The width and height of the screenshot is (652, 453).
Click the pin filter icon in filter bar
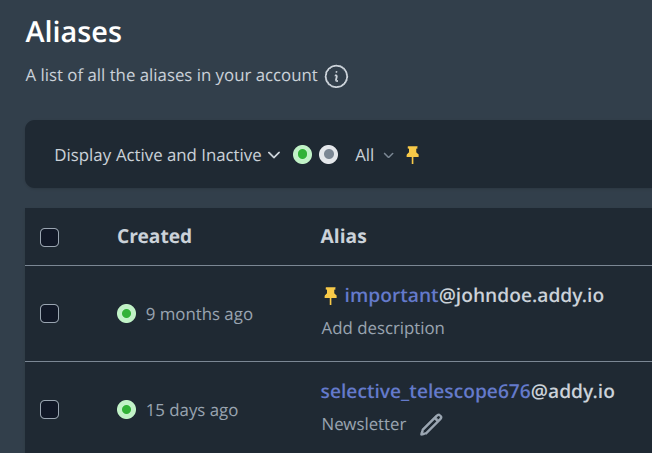412,155
